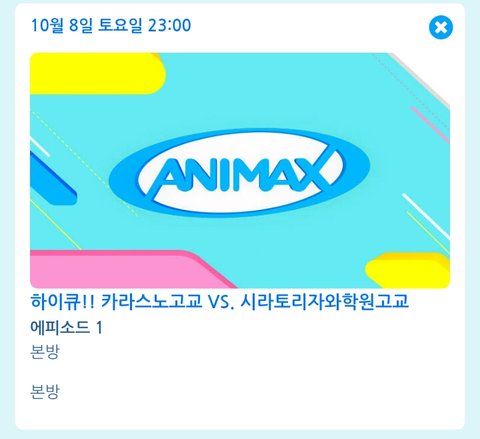Click the 23:00 broadcast time text
Image resolution: width=480 pixels, height=439 pixels.
pyautogui.click(x=169, y=25)
